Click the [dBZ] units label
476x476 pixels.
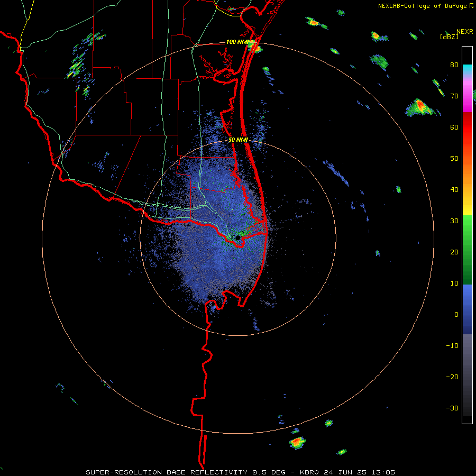pos(449,36)
